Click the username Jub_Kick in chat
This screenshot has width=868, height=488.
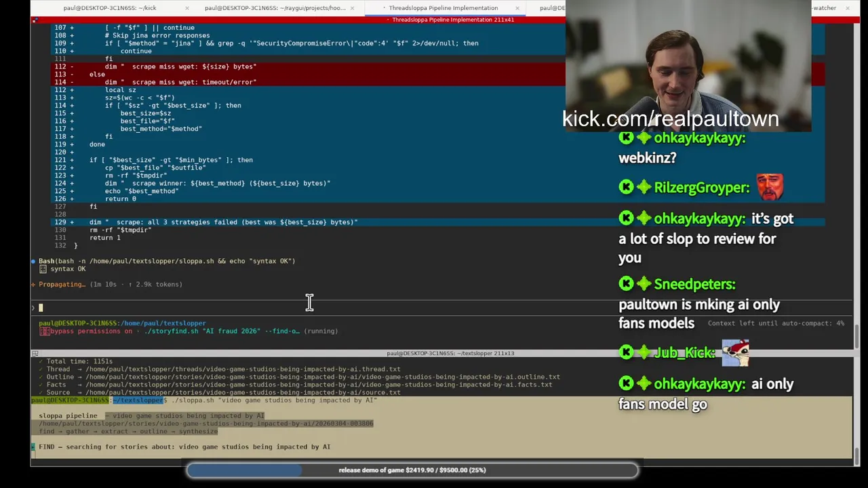[685, 352]
